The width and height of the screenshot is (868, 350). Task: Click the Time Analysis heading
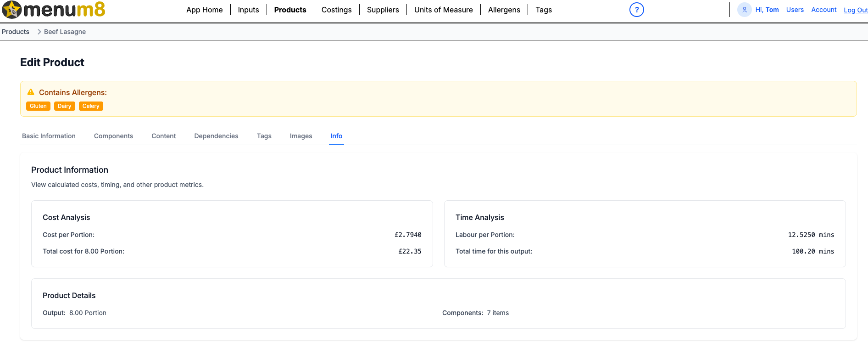479,217
